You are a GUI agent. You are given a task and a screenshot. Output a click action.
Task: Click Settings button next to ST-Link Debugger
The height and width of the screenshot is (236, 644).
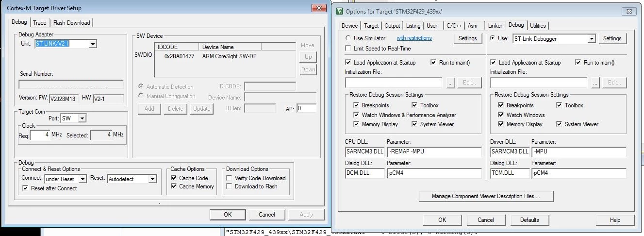coord(612,38)
